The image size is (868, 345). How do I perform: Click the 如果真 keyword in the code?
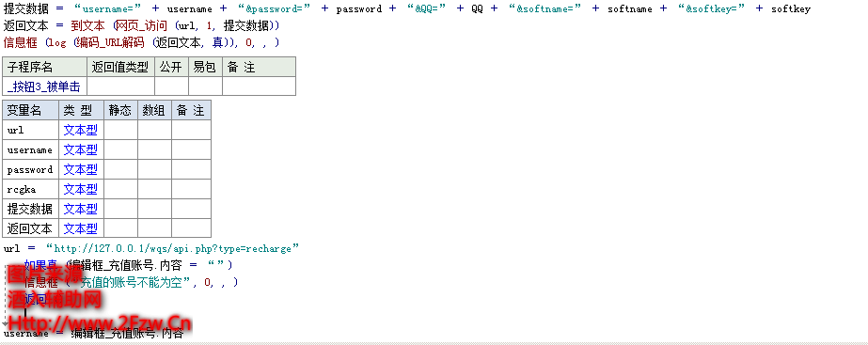(x=41, y=265)
